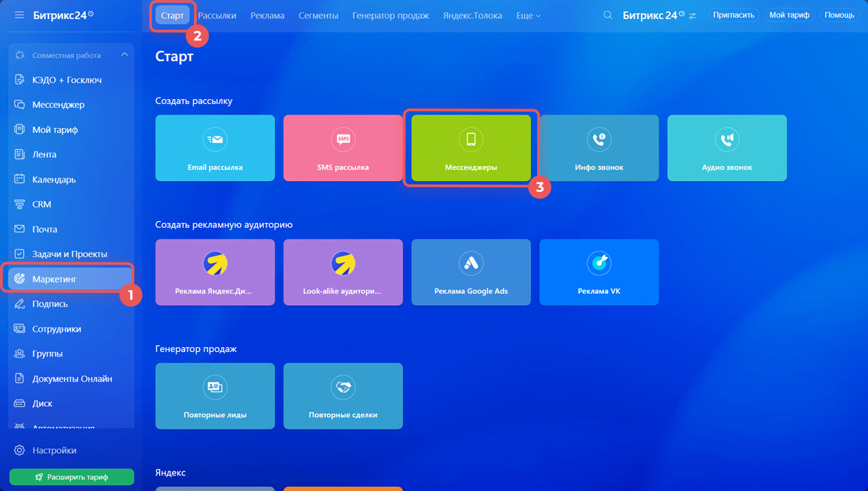This screenshot has height=491, width=868.
Task: Switch to the Реклама tab
Action: tap(267, 15)
